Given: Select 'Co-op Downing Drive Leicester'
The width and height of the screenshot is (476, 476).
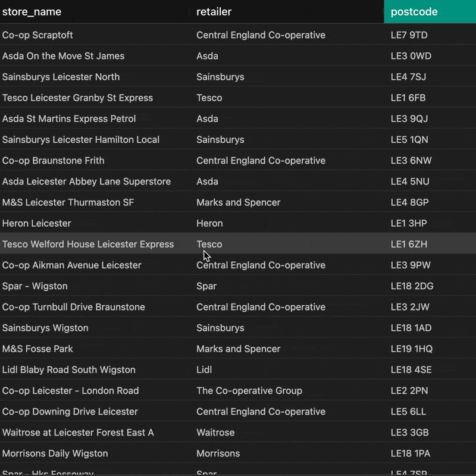Looking at the screenshot, I should point(70,412).
